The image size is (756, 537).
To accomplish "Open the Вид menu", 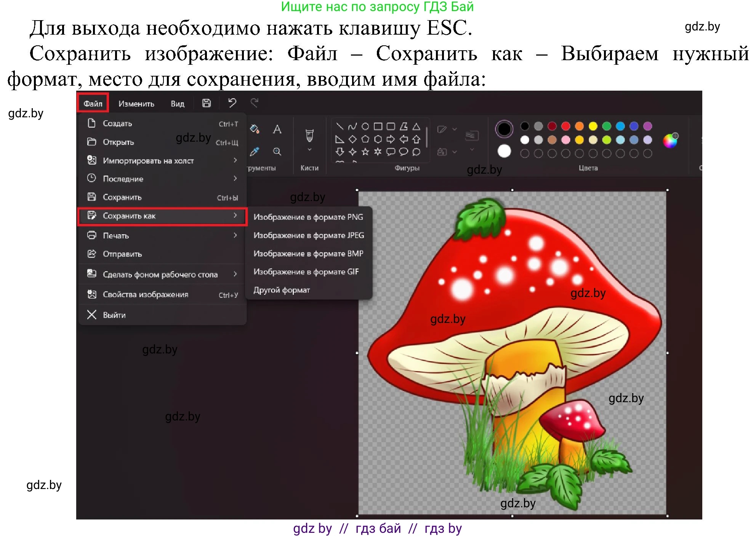I will tap(177, 104).
